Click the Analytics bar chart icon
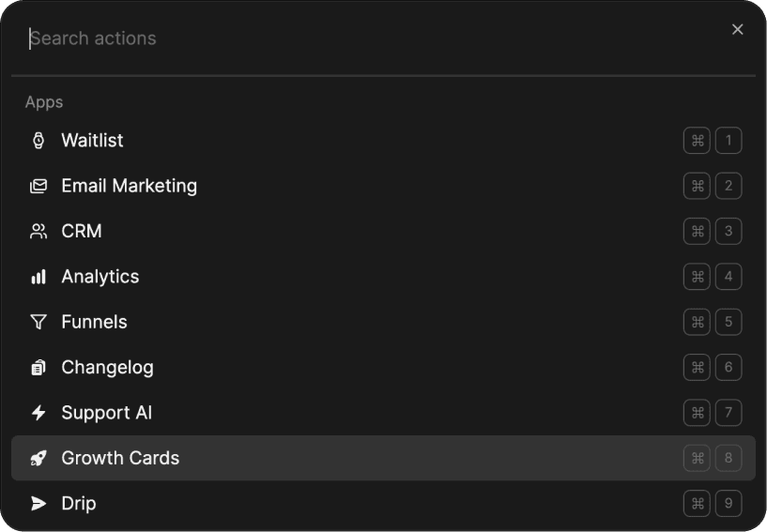Viewport: 767px width, 532px height. pos(38,277)
